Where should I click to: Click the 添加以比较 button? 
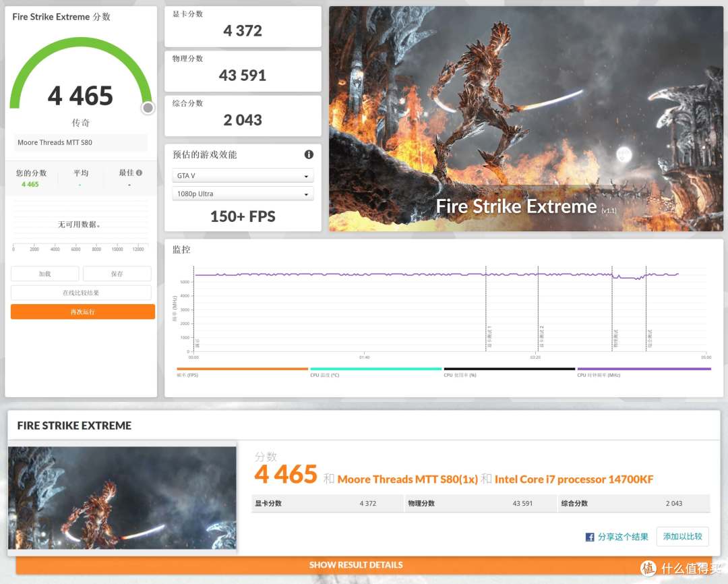tap(682, 537)
